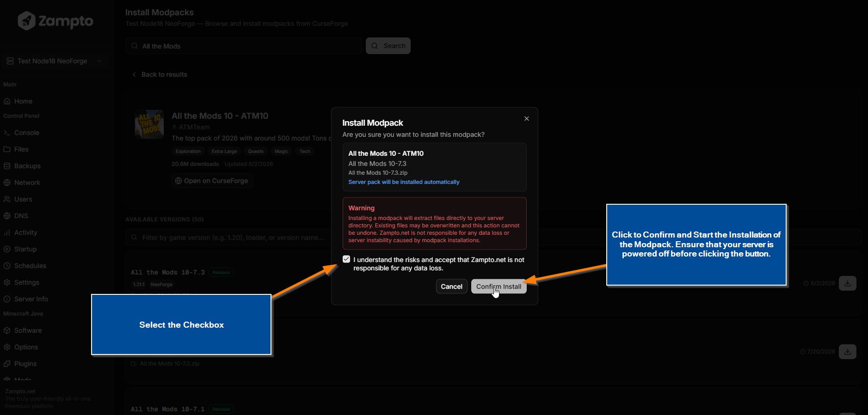Open Home in the sidebar
The width and height of the screenshot is (868, 415).
click(x=23, y=101)
